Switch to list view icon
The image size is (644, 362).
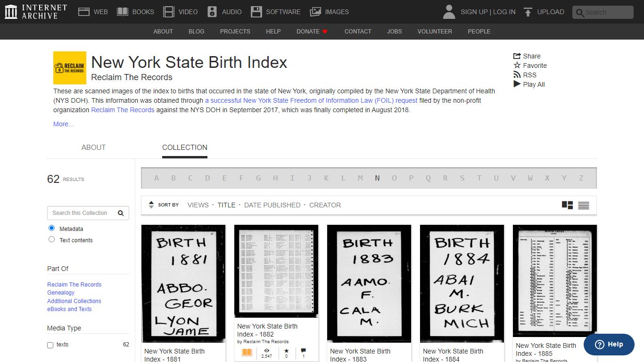click(x=584, y=205)
